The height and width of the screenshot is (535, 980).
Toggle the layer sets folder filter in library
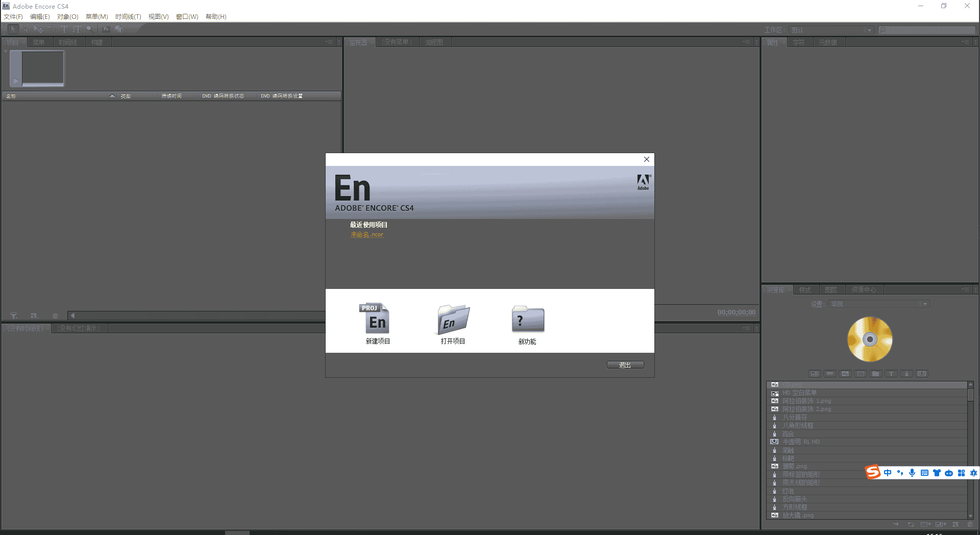(x=876, y=374)
